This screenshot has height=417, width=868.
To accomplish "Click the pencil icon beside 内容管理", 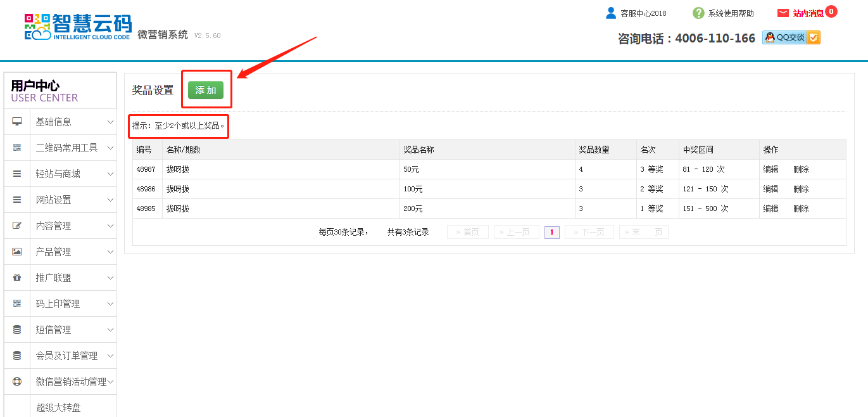I will pos(17,226).
